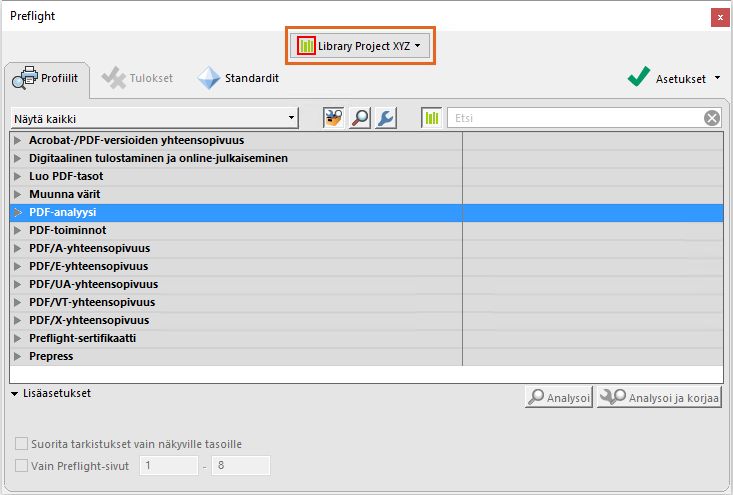Click the end page field showing 8

(x=241, y=466)
